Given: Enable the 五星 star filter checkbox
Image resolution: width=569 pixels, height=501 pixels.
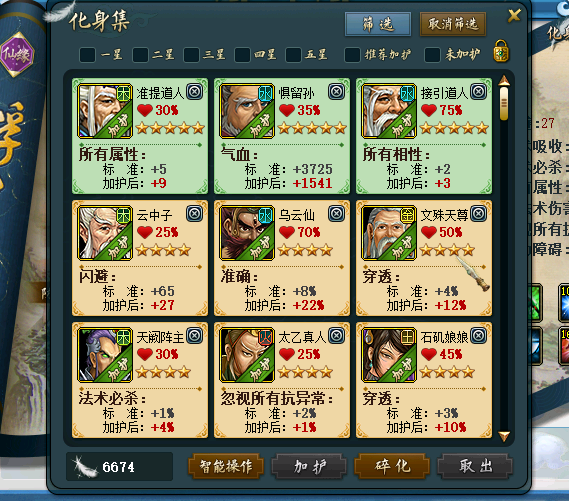Looking at the screenshot, I should pyautogui.click(x=294, y=55).
